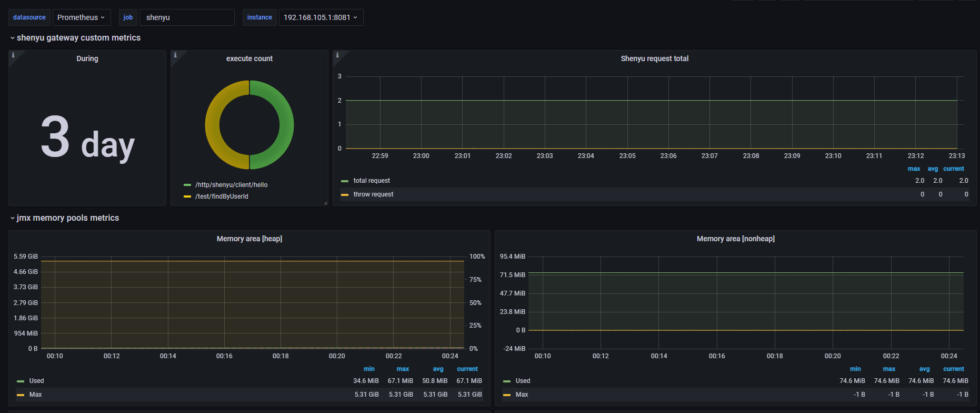The height and width of the screenshot is (413, 980).
Task: Click yellow Max series icon in heap legend
Action: pyautogui.click(x=21, y=395)
